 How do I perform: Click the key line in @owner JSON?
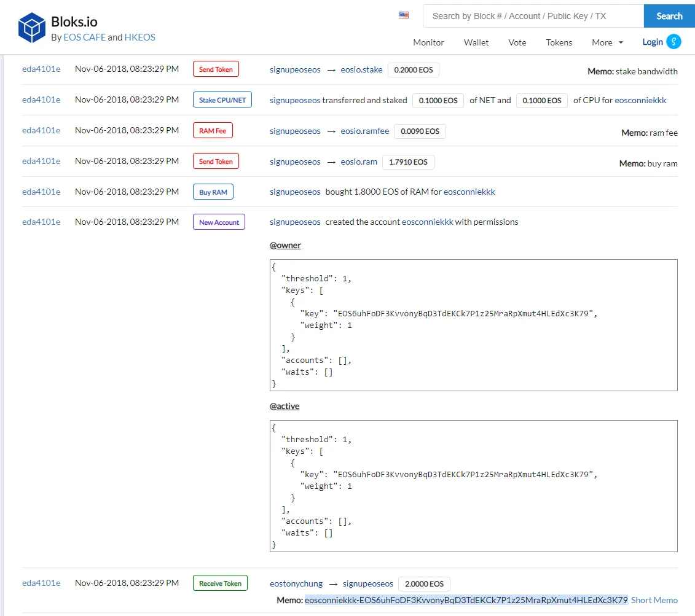449,314
